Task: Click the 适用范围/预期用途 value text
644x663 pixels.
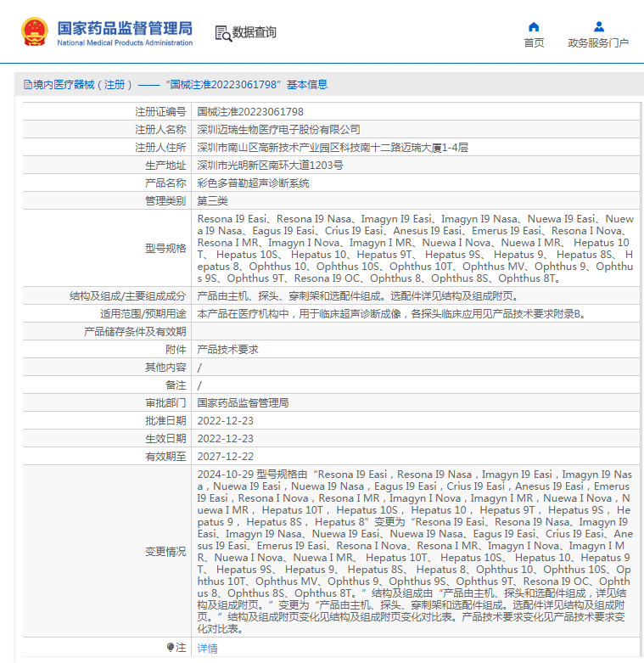Action: [391, 314]
